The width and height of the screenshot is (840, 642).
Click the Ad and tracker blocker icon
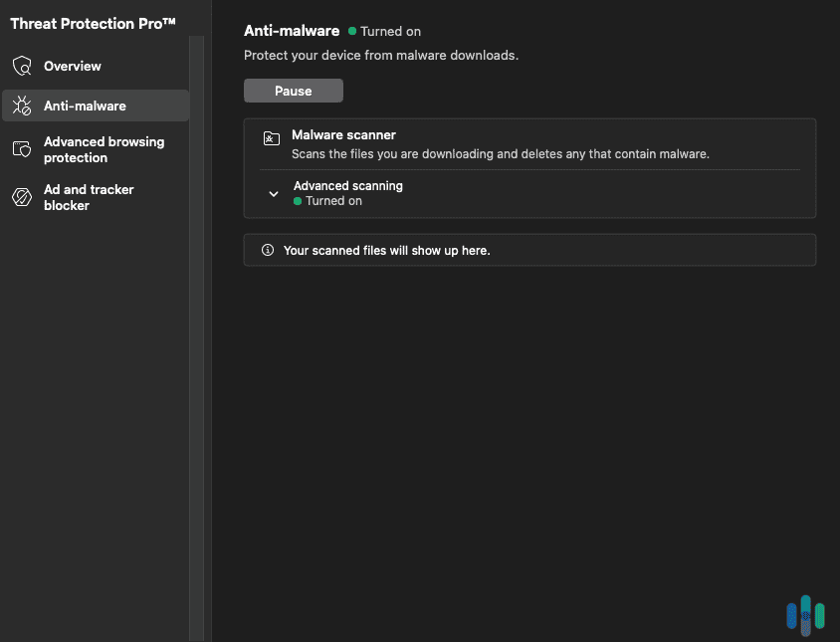21,197
